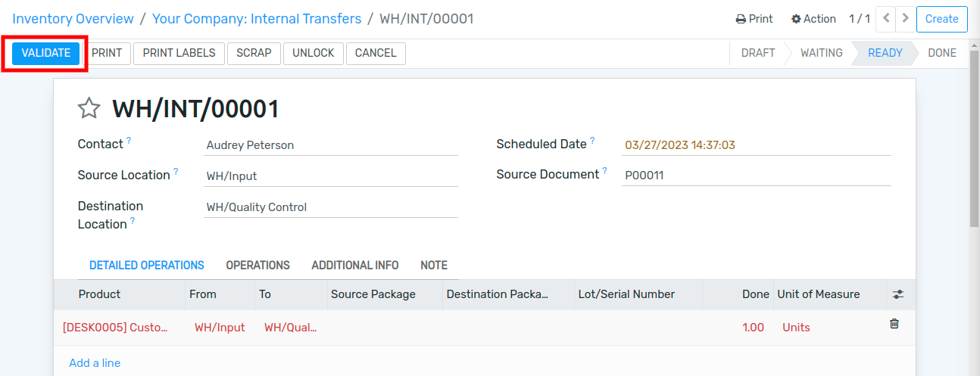980x376 pixels.
Task: Switch to the Operations tab
Action: click(258, 266)
